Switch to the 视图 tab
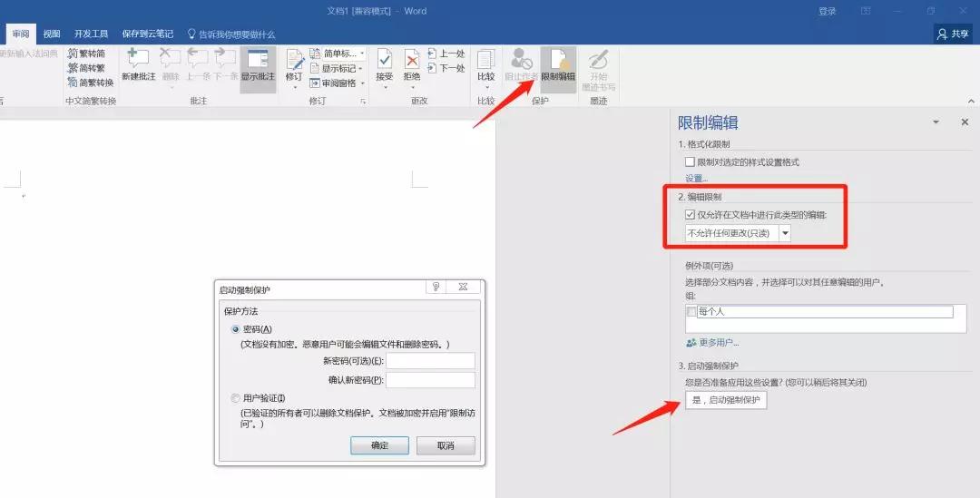 (x=52, y=34)
